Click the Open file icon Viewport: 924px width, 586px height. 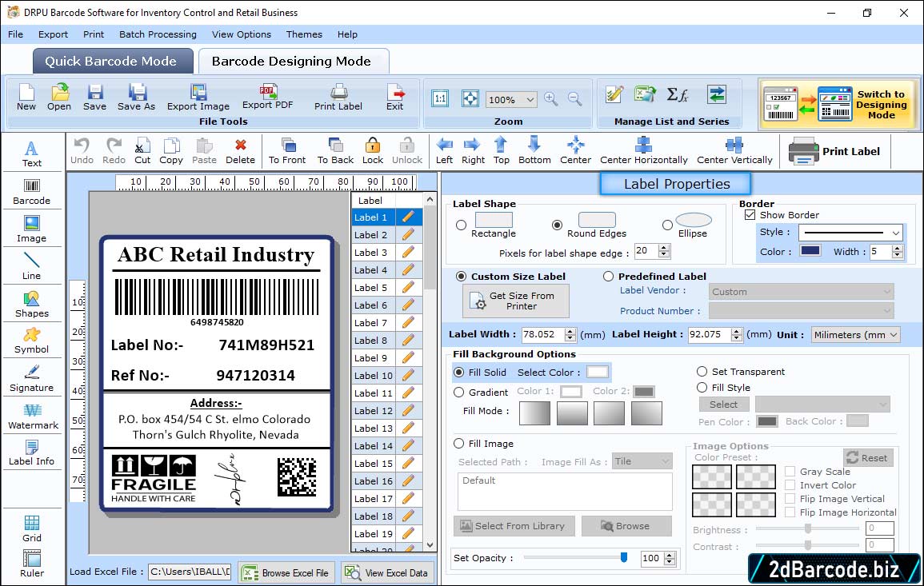pyautogui.click(x=59, y=98)
